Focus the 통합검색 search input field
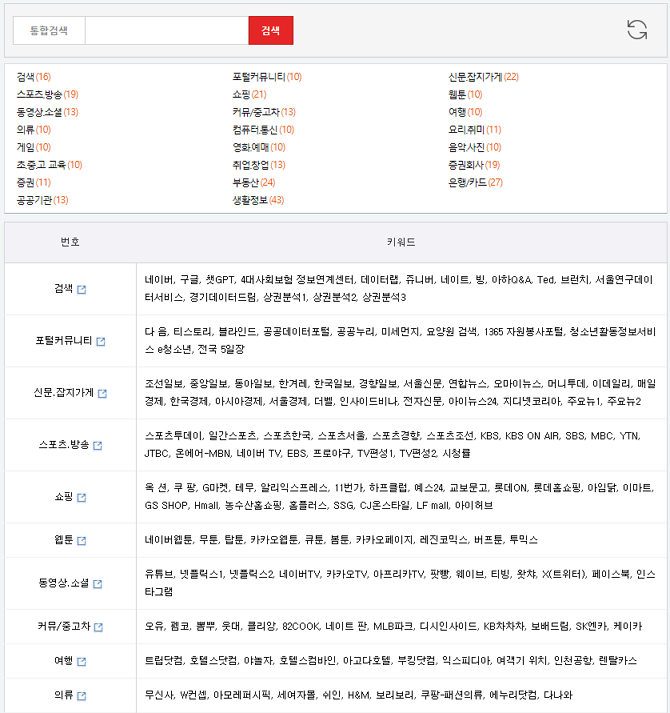The width and height of the screenshot is (670, 713). coord(166,30)
